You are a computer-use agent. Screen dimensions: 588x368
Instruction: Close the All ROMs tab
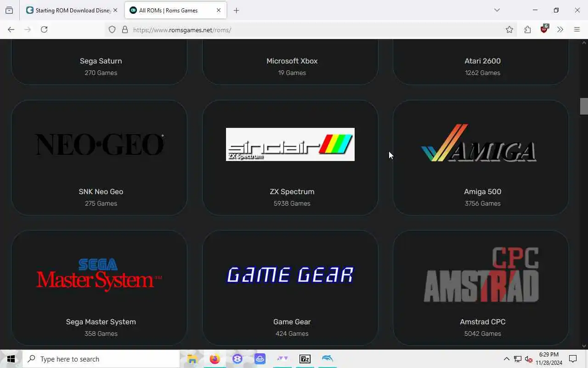click(219, 10)
